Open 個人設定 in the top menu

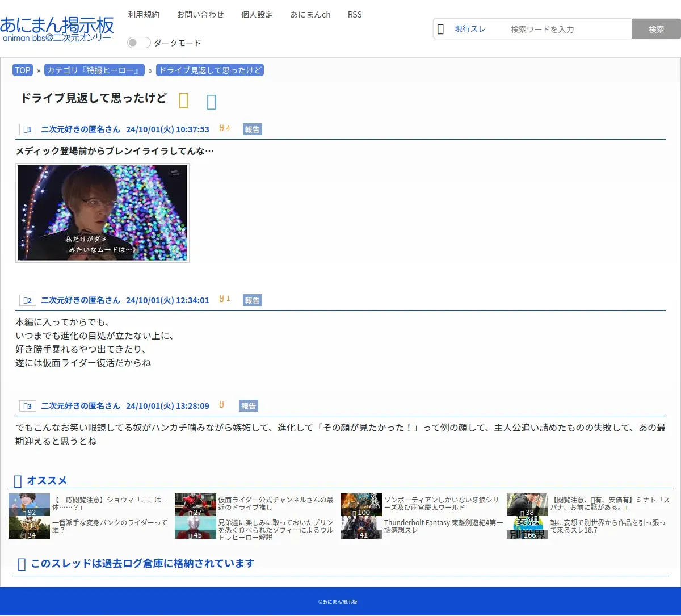[257, 15]
